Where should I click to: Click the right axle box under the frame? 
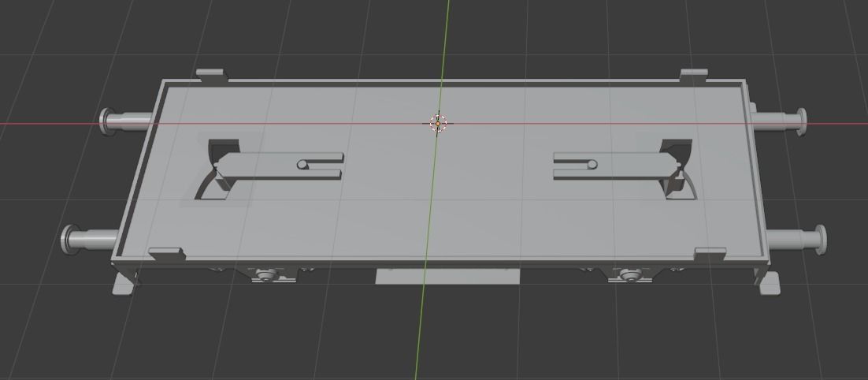click(x=629, y=274)
